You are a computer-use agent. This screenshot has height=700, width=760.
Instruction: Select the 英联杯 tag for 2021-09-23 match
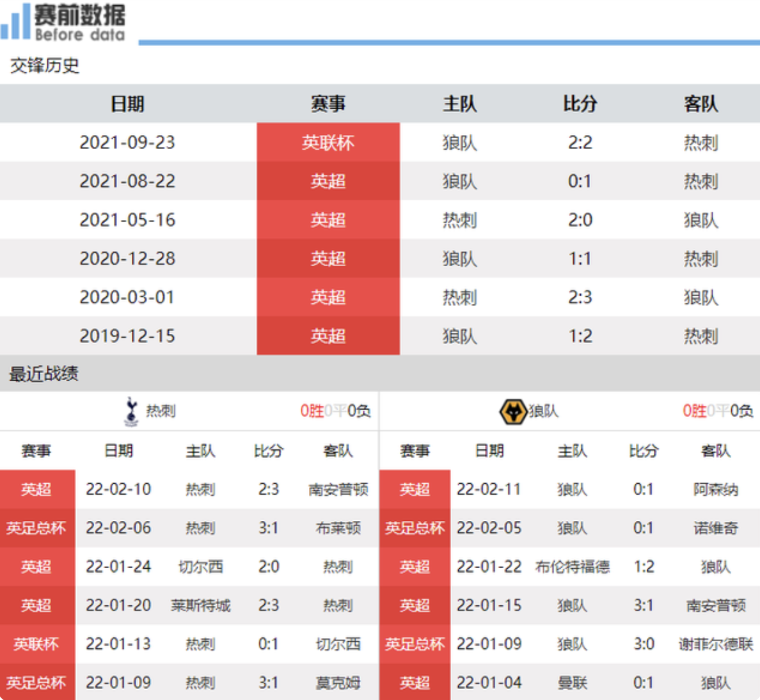[328, 143]
